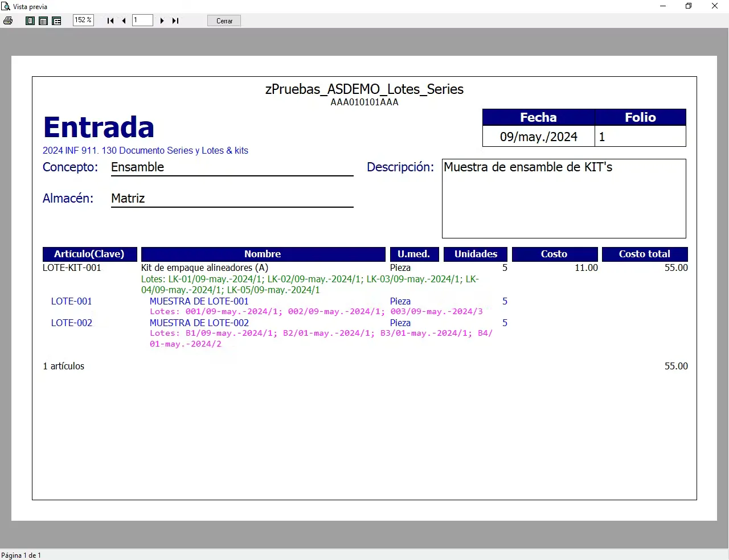Click the Vista previa window icon
The width and height of the screenshot is (729, 560).
[x=6, y=6]
